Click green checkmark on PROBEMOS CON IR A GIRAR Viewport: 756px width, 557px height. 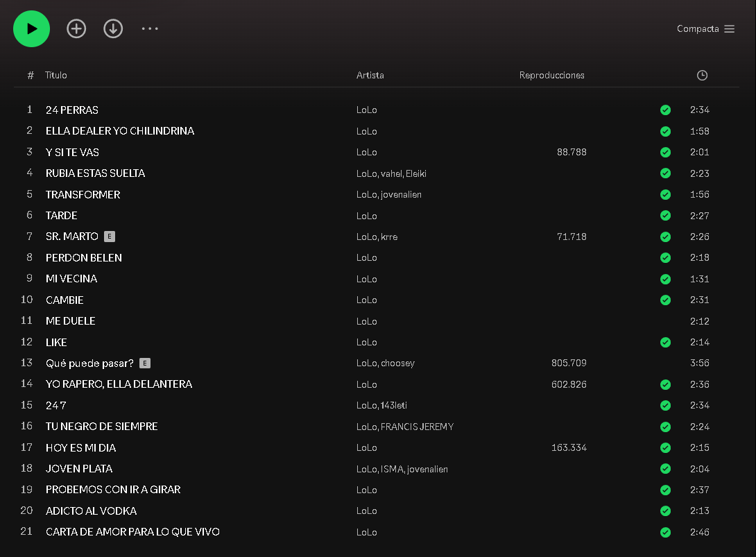[665, 490]
